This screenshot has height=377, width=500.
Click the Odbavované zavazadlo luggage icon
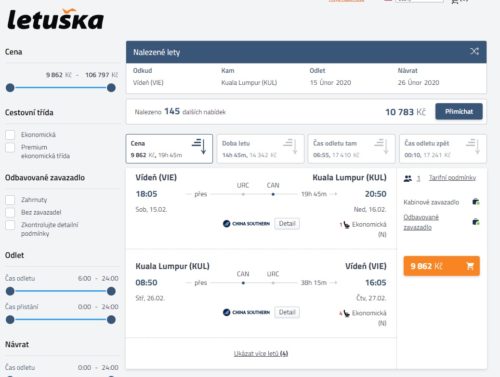(x=476, y=222)
